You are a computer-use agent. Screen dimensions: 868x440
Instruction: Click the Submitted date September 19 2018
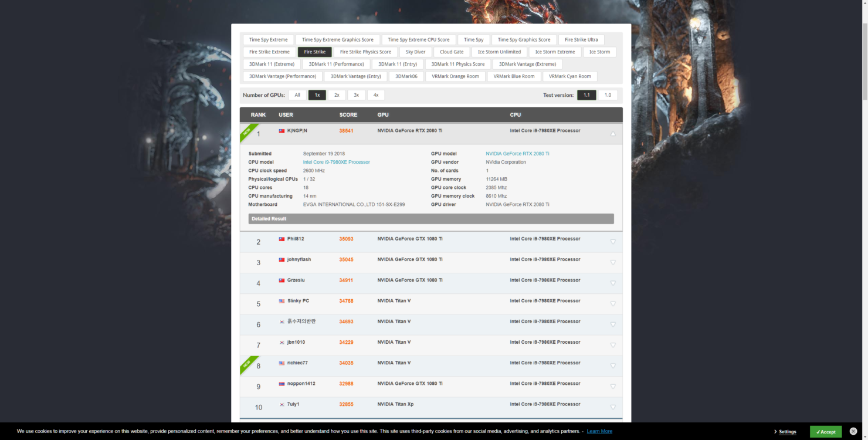(324, 154)
